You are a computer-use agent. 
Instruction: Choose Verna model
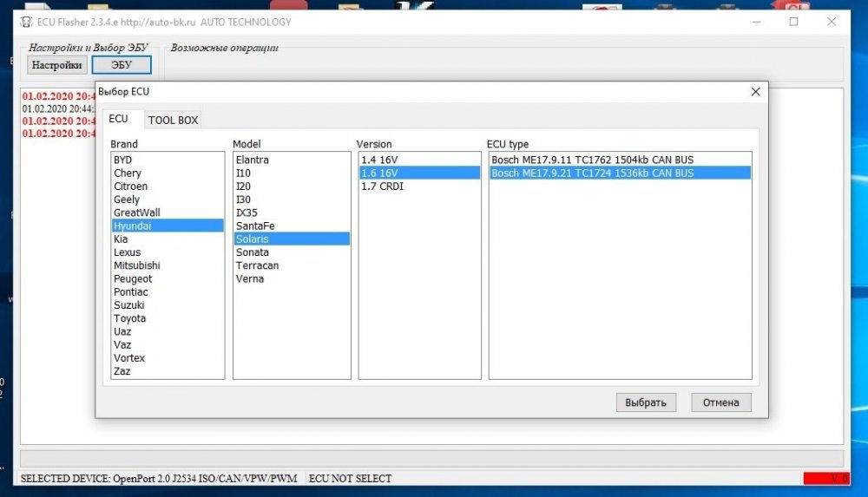pos(292,279)
